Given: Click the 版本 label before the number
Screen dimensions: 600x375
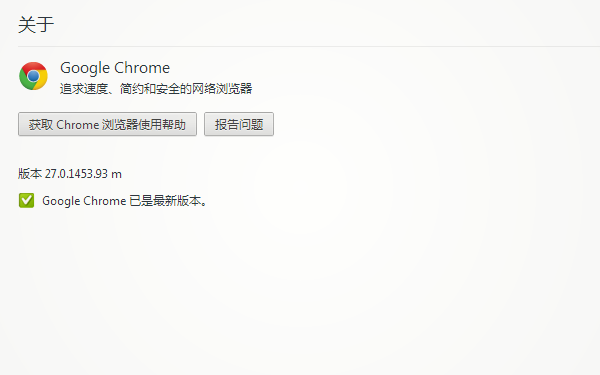Looking at the screenshot, I should pyautogui.click(x=30, y=174).
